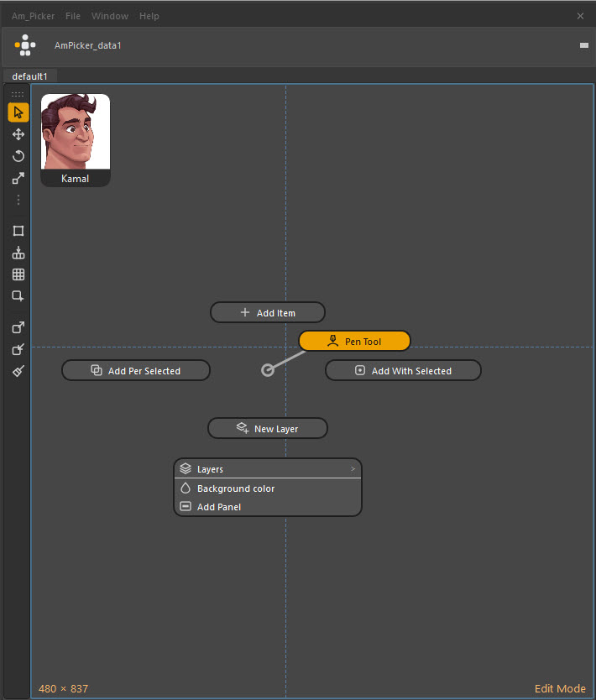The height and width of the screenshot is (700, 596).
Task: Select the Scale tool
Action: (x=18, y=179)
